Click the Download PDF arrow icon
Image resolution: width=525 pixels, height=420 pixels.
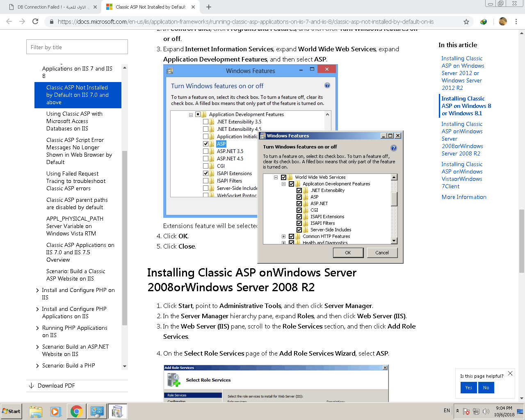coord(31,386)
